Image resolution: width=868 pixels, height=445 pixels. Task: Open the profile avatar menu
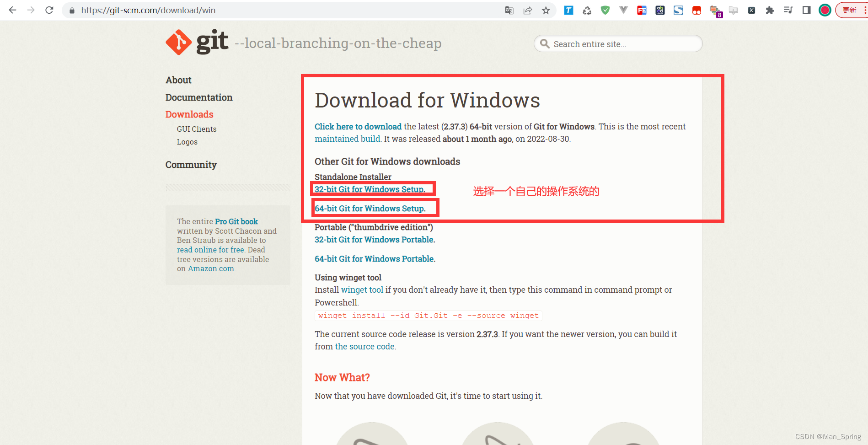coord(825,10)
